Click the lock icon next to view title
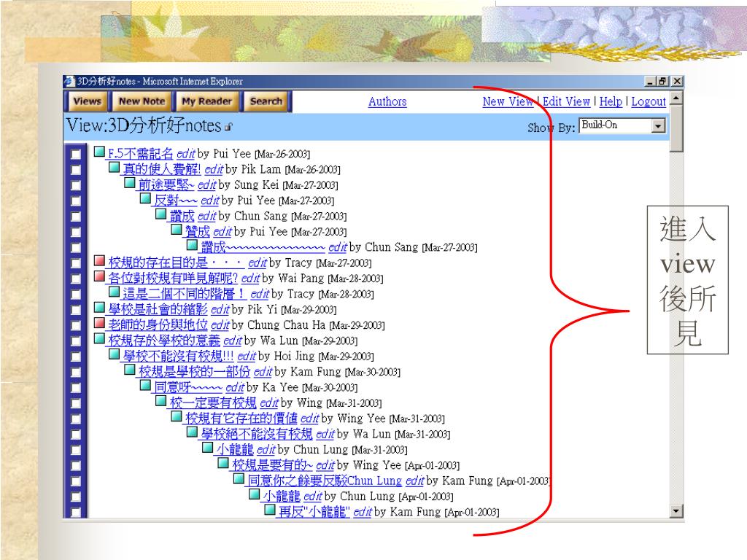 pyautogui.click(x=228, y=127)
